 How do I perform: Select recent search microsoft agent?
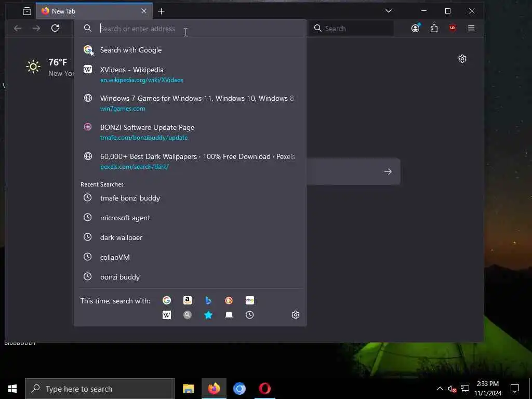point(190,218)
